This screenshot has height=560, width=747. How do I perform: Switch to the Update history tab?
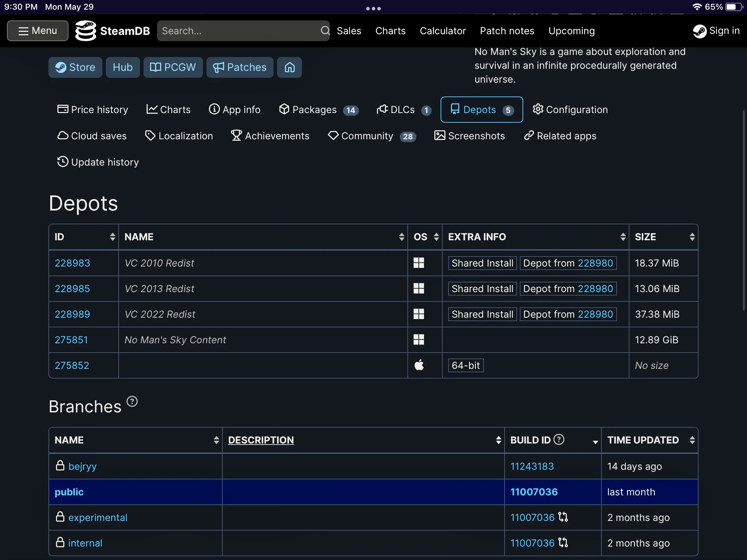(x=98, y=162)
